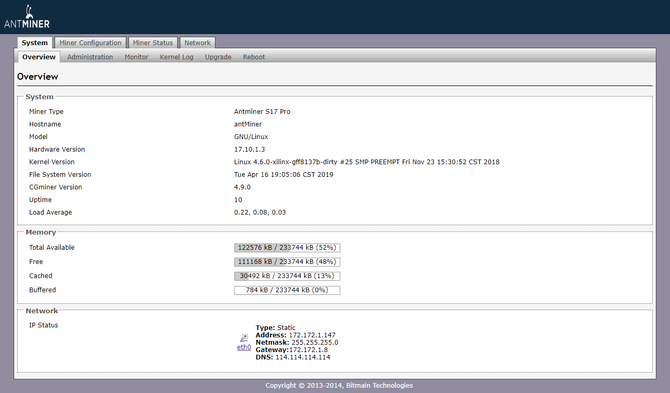Click the Cached memory progress bar
670x393 pixels.
287,276
